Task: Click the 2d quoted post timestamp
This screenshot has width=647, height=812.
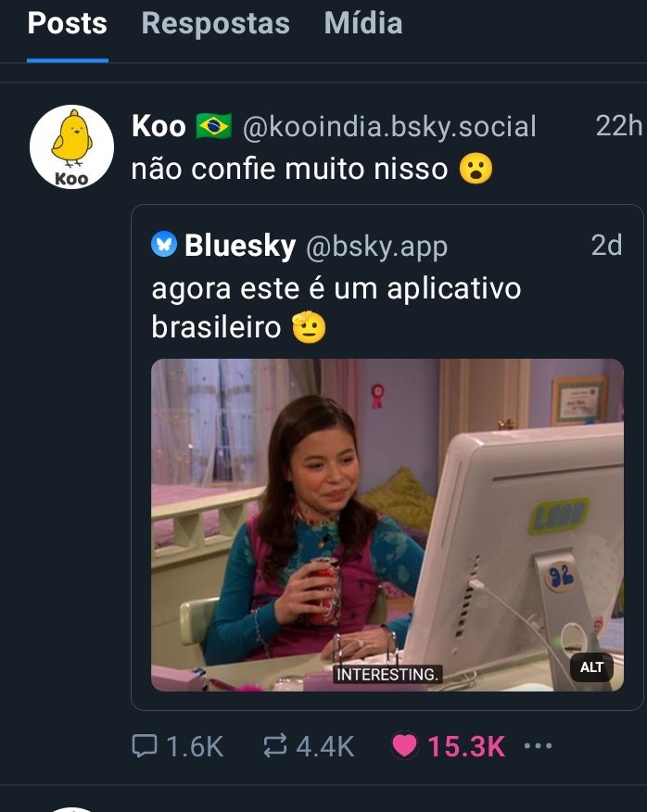Action: click(x=606, y=245)
